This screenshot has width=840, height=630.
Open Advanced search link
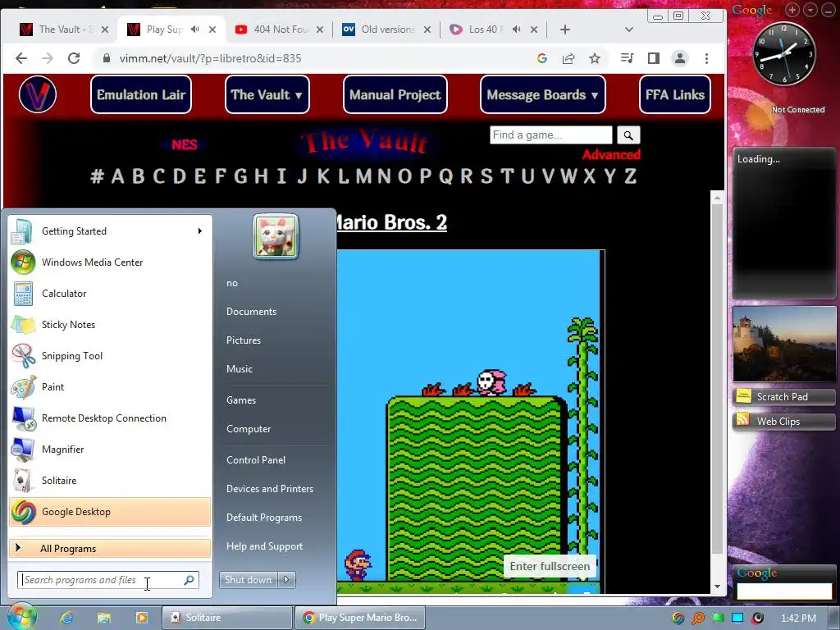point(611,155)
